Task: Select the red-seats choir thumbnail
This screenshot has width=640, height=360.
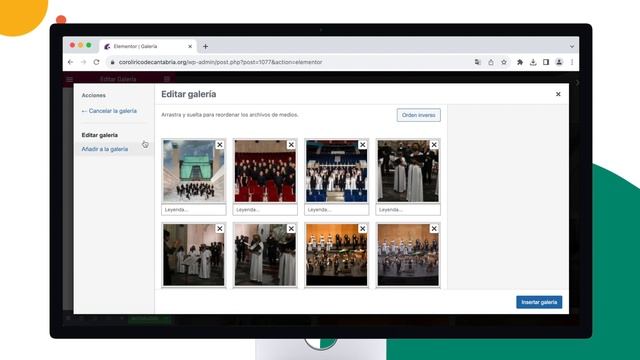Action: tap(265, 171)
